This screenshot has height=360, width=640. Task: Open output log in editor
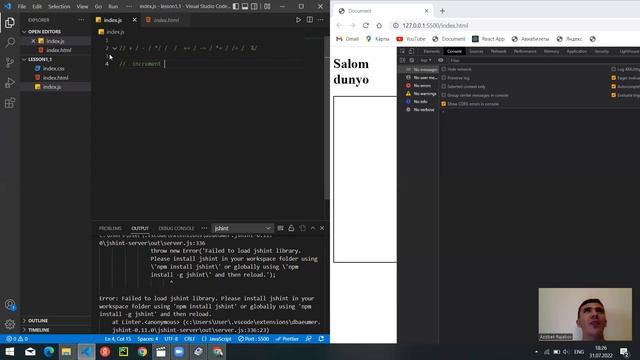point(302,228)
